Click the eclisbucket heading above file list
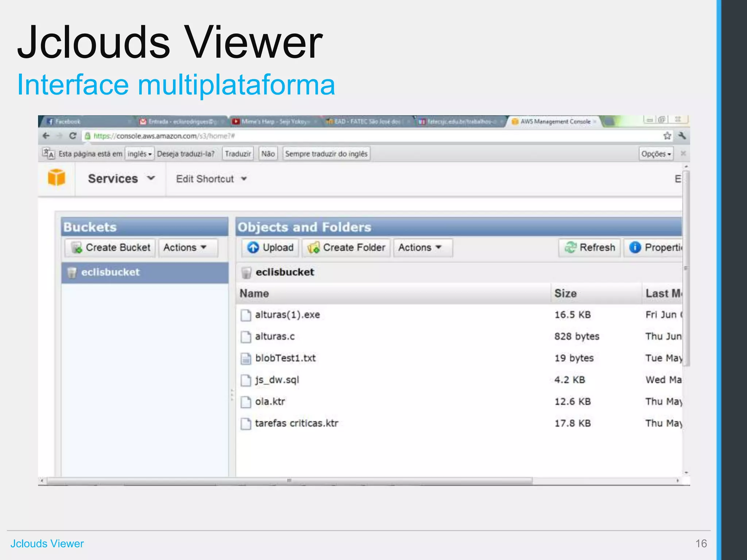747x560 pixels. pos(285,272)
